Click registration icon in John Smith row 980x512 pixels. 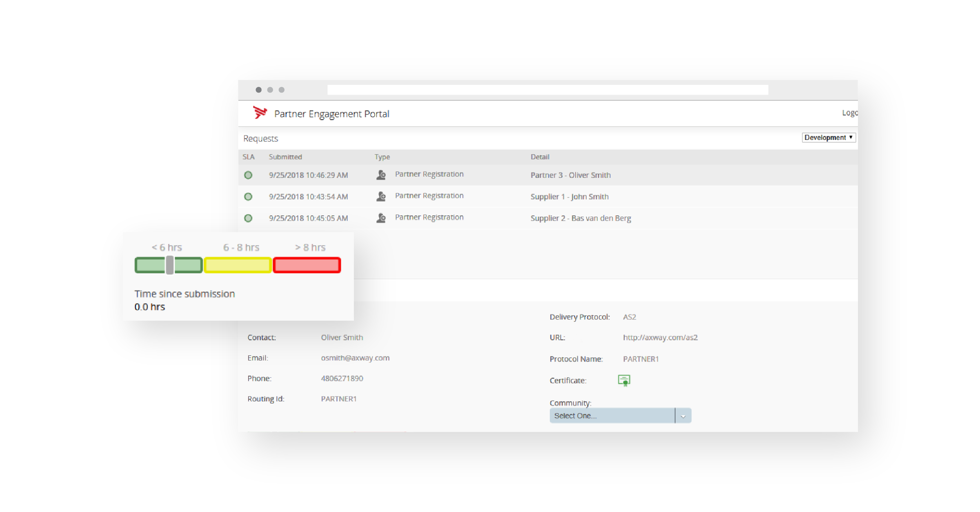[x=381, y=196]
